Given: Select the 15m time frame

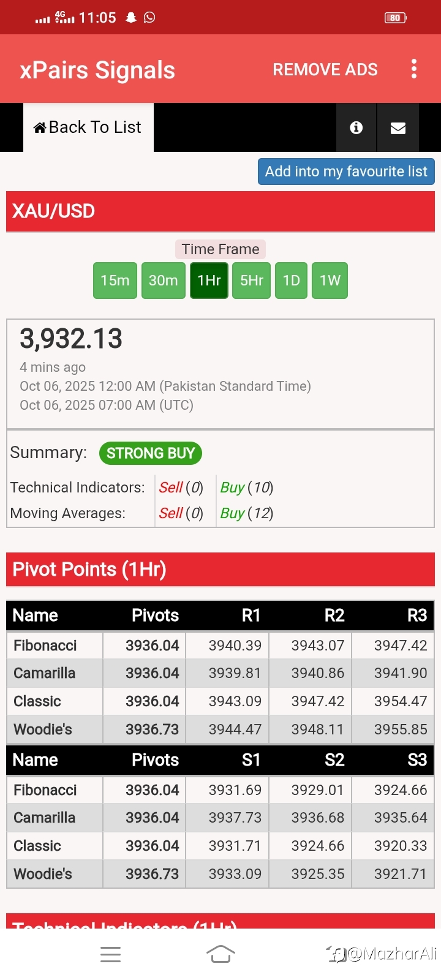Looking at the screenshot, I should [x=115, y=281].
